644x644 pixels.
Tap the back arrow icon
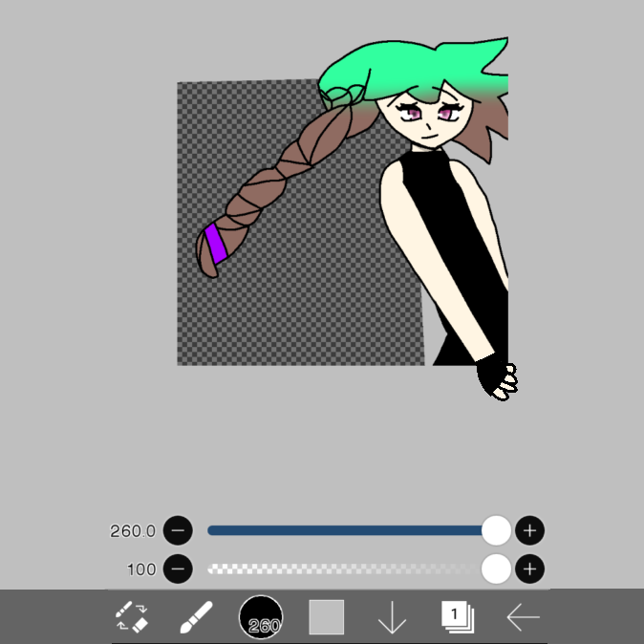click(523, 617)
